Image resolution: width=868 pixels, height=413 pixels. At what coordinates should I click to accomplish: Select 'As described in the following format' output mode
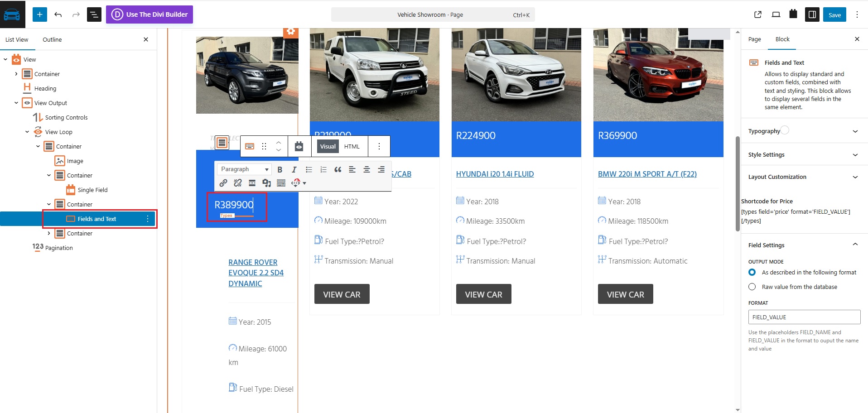(752, 272)
